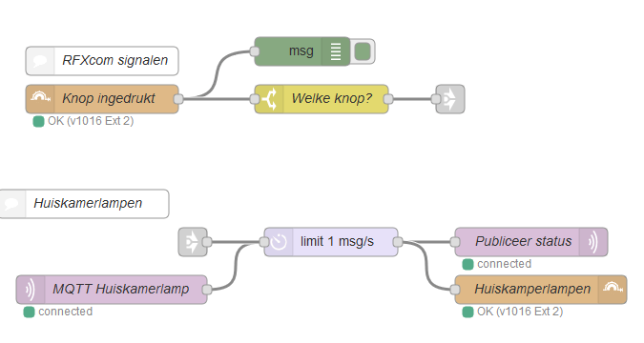The image size is (644, 343).
Task: Select the RFXcom signalen comment node
Action: [x=102, y=61]
